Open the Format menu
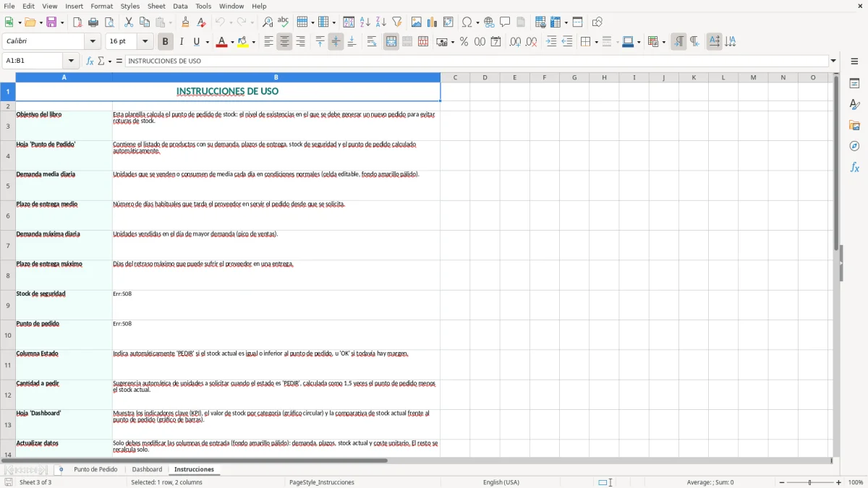This screenshot has width=868, height=488. (x=102, y=6)
